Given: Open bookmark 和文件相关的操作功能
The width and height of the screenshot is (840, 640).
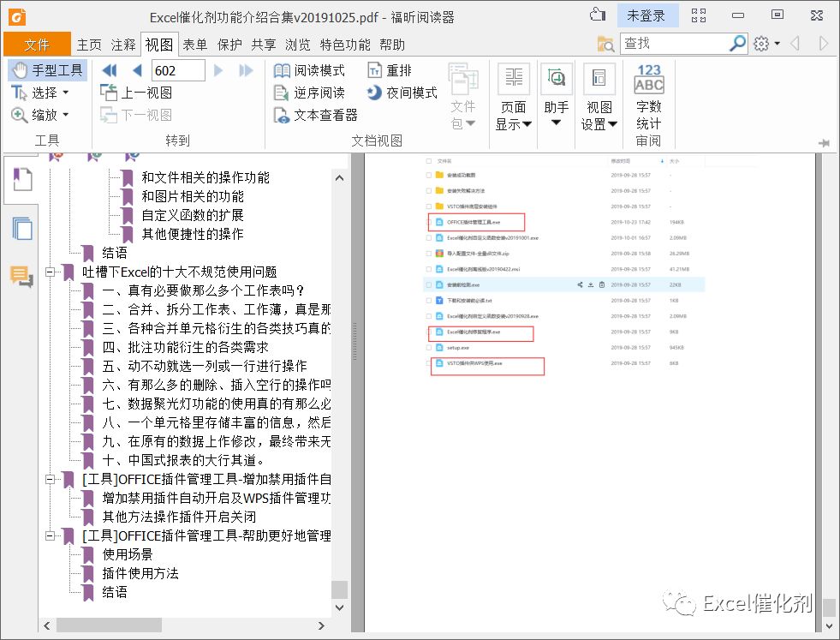Looking at the screenshot, I should pyautogui.click(x=206, y=177).
